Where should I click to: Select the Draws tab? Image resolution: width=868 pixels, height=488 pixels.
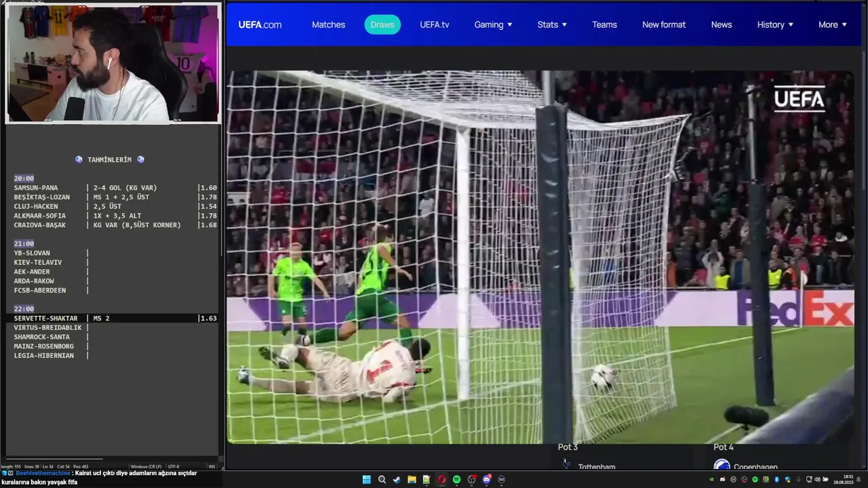pyautogui.click(x=382, y=24)
